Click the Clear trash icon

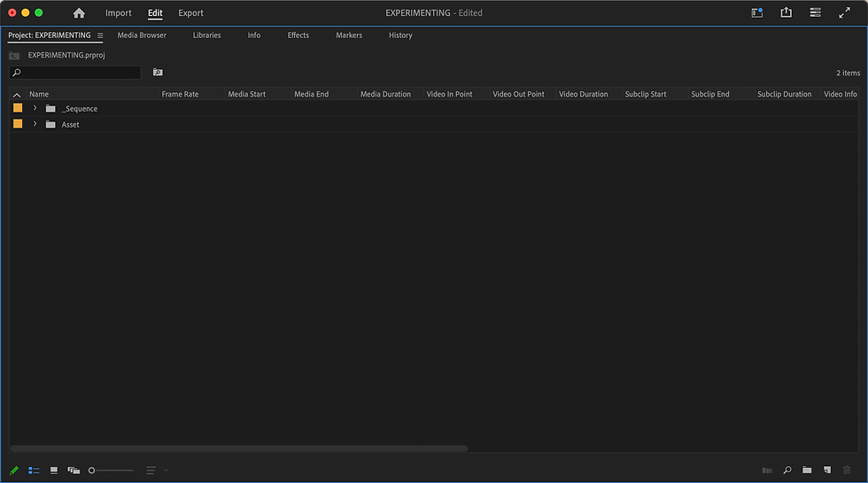point(847,471)
